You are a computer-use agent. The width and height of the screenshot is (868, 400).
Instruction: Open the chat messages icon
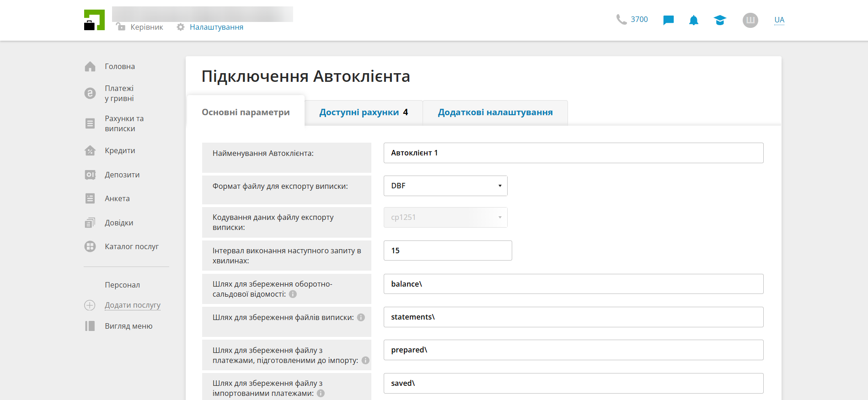tap(668, 20)
